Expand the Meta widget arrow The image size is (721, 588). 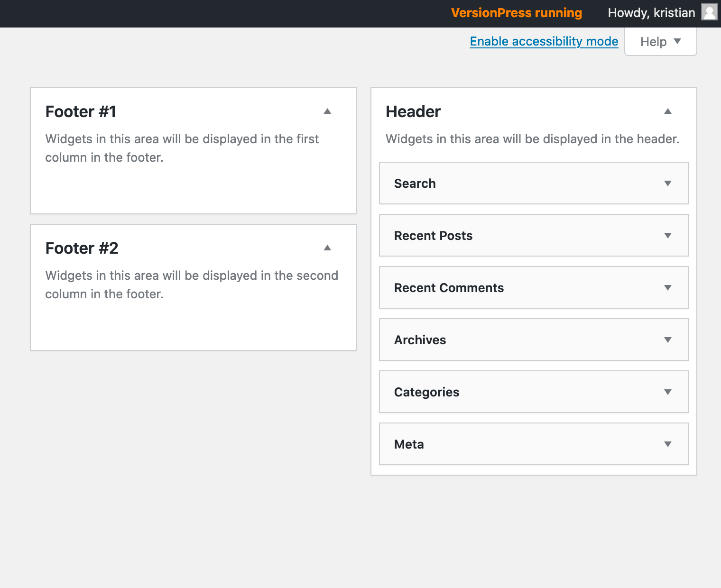(x=667, y=444)
